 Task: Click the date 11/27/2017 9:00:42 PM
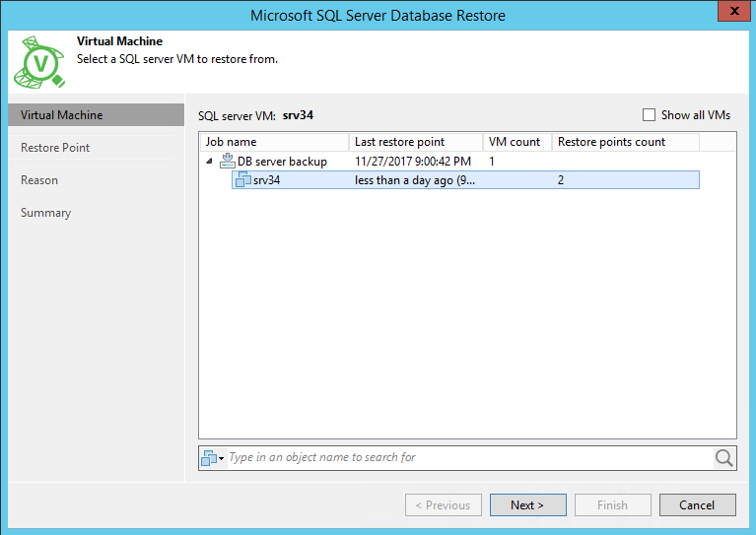pos(413,161)
